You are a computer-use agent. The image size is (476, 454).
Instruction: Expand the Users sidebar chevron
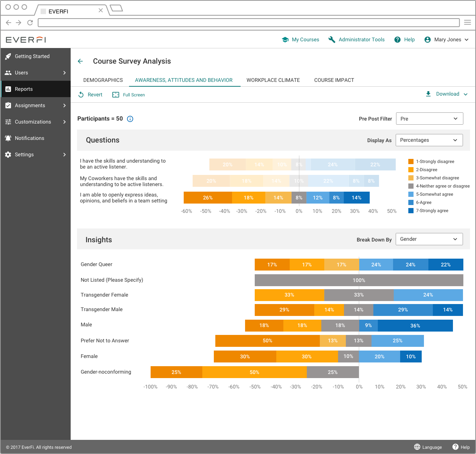(64, 73)
